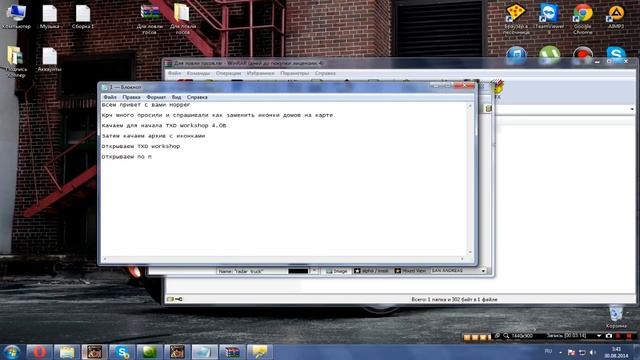This screenshot has height=360, width=640.
Task: Open WinRAR Команды menu
Action: [x=198, y=73]
